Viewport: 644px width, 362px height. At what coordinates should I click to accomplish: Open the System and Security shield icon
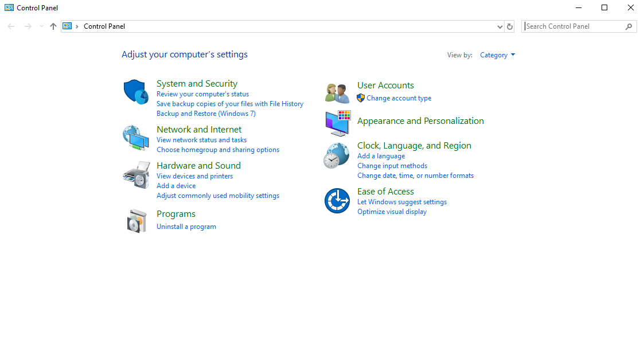(x=136, y=92)
